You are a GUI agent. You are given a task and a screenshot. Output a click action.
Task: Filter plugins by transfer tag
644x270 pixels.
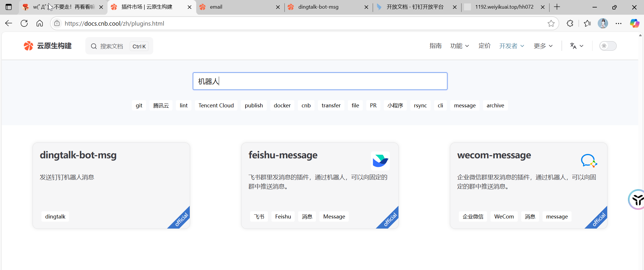[331, 105]
